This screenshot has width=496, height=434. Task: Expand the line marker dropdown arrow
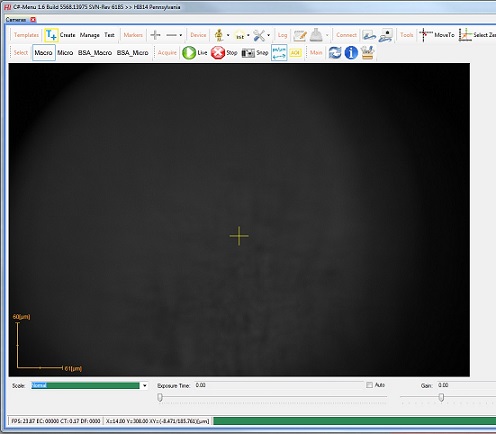tap(181, 35)
